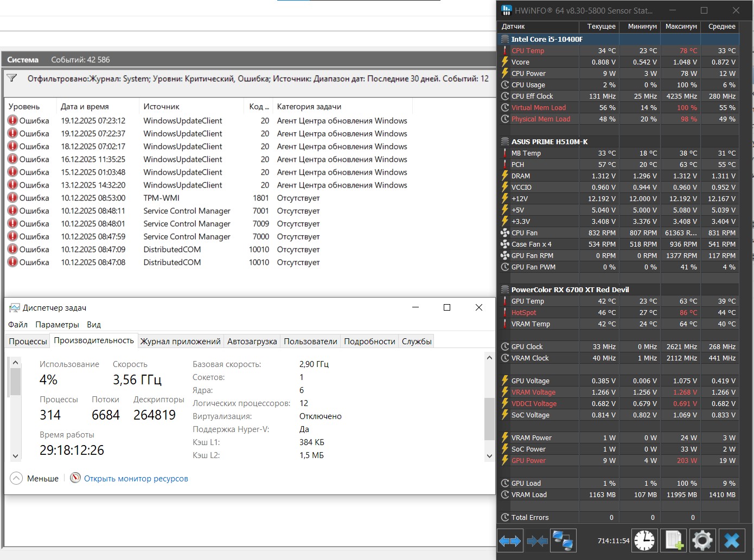Switch to the Службы tab
The width and height of the screenshot is (754, 560).
(x=417, y=342)
